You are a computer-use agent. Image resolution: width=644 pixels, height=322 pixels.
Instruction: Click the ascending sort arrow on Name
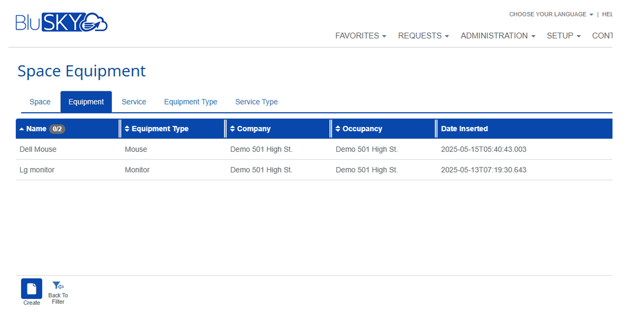pyautogui.click(x=21, y=129)
